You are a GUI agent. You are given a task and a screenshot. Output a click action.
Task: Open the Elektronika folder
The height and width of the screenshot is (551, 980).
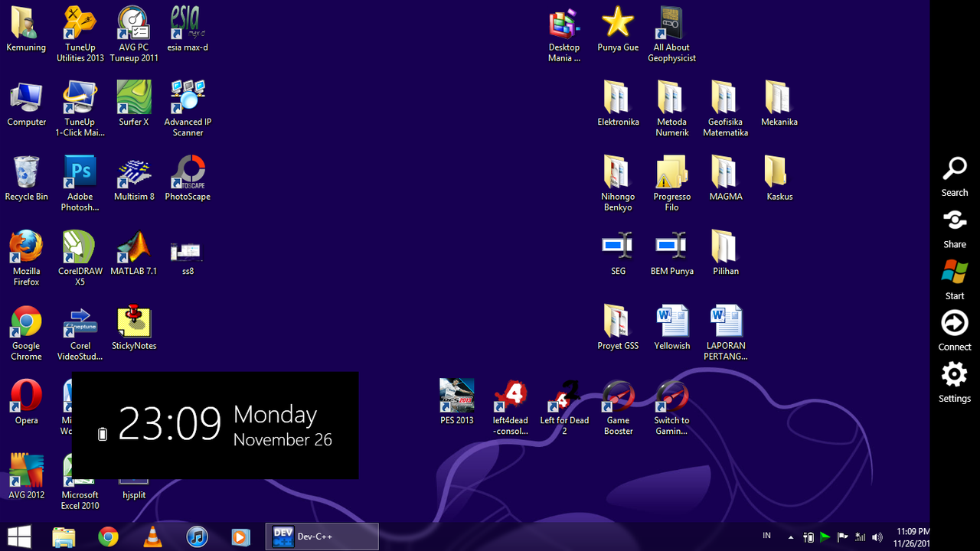tap(618, 104)
